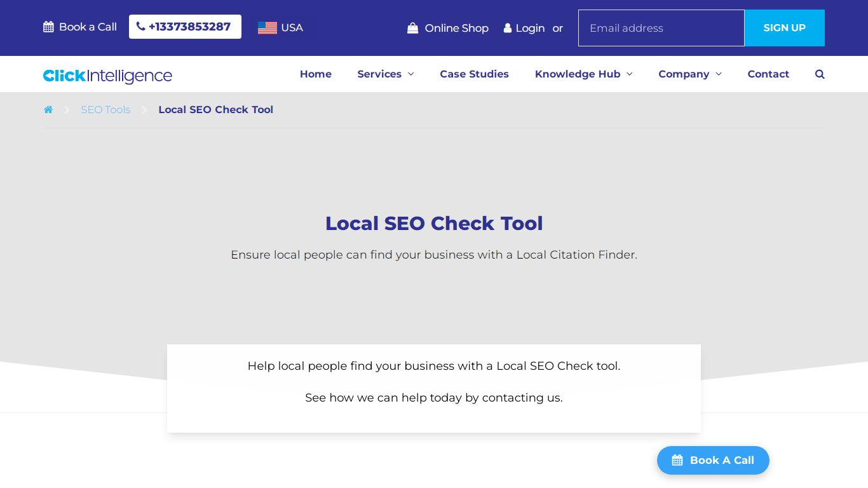Click the Local SEO Check Tool heading
Viewport: 868px width, 488px height.
pos(434,224)
